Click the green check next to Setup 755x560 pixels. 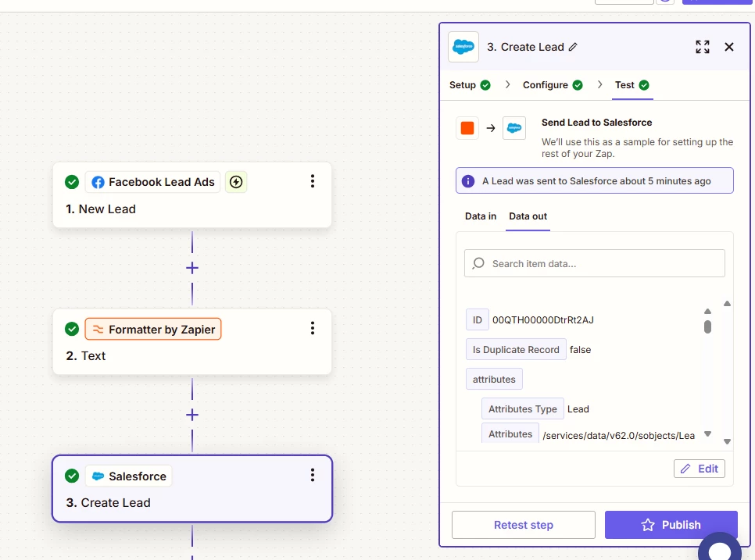485,85
